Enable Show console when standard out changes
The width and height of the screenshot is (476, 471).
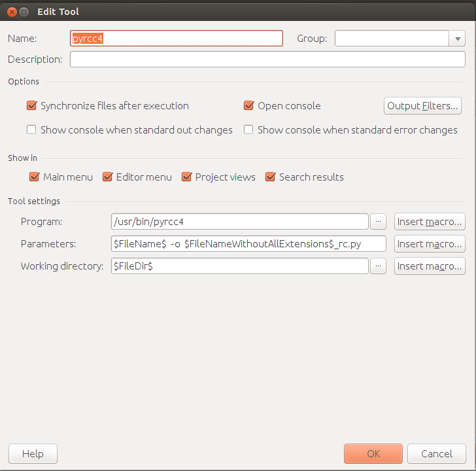(x=31, y=130)
